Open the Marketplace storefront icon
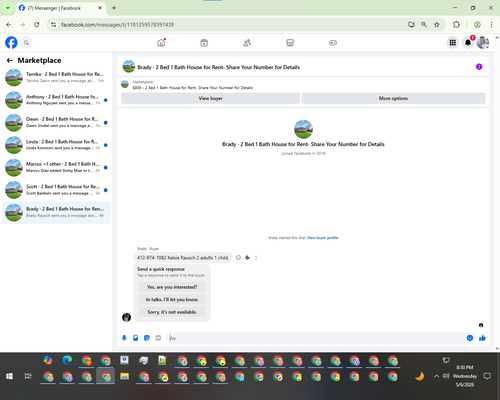 [290, 43]
